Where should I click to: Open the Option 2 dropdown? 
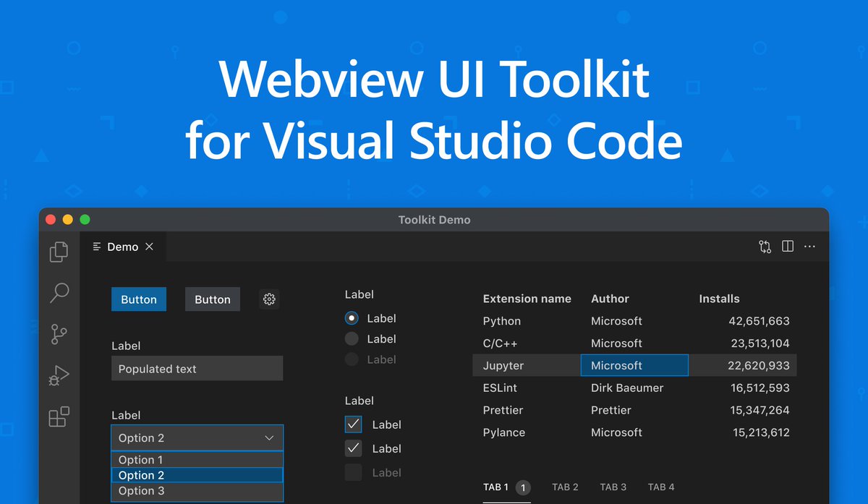[x=197, y=437]
